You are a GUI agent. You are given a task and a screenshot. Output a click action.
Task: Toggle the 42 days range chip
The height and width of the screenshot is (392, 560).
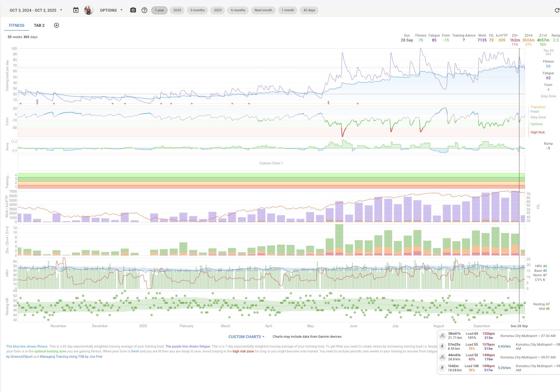tap(309, 10)
